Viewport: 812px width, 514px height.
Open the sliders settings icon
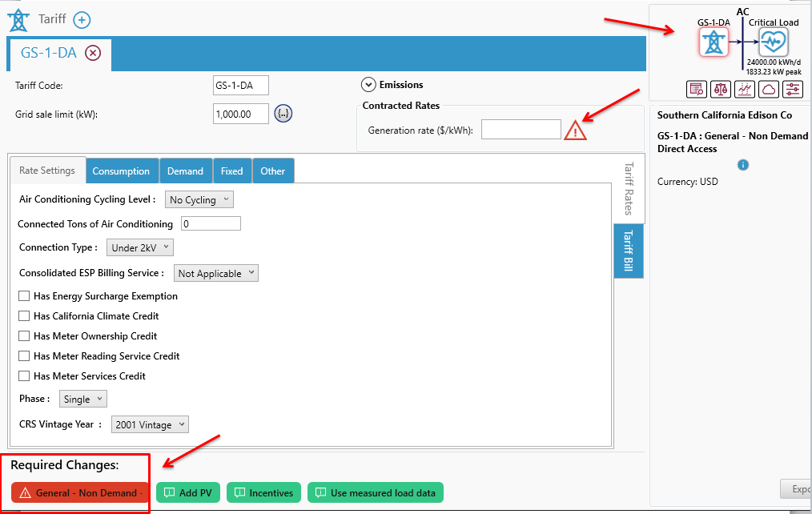(793, 89)
